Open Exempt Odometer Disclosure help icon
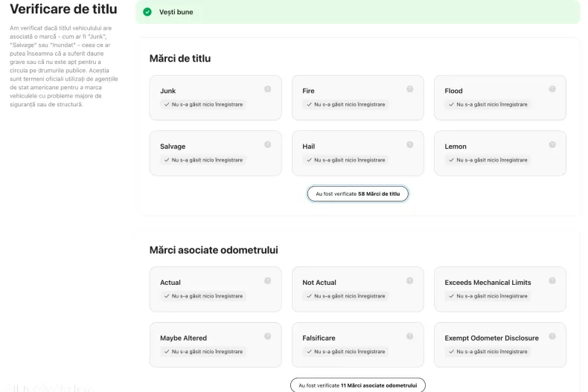588x392 pixels. click(x=552, y=336)
